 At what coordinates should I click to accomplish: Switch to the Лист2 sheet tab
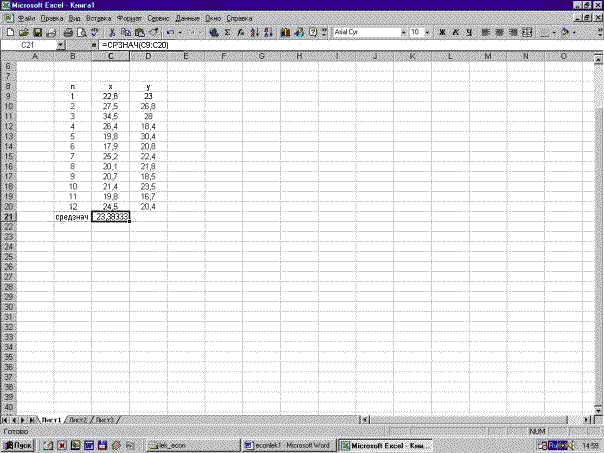tap(77, 419)
